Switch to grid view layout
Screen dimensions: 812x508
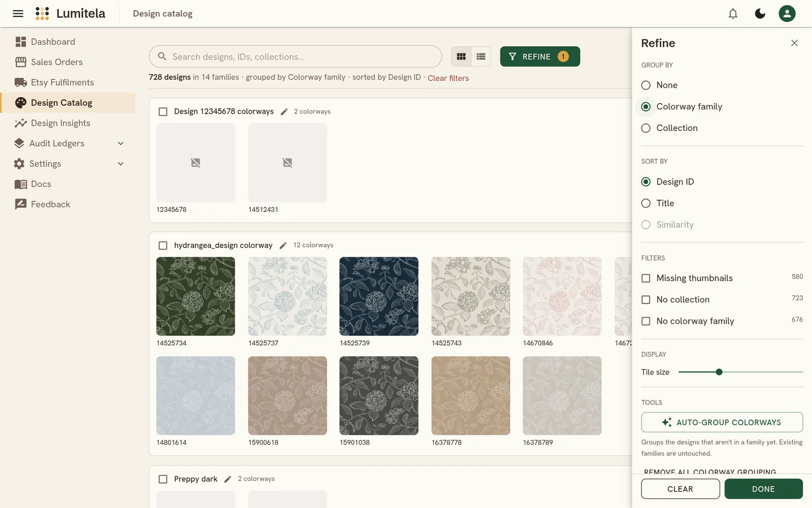point(461,57)
